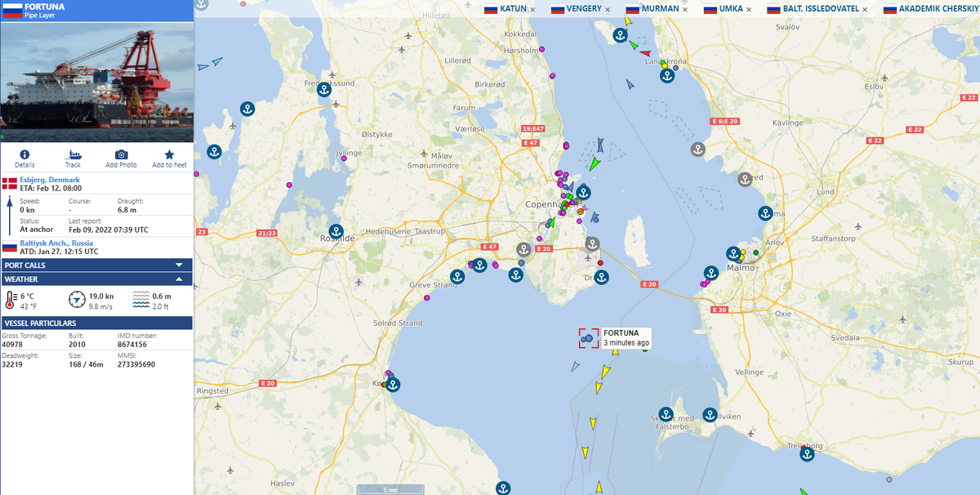Switch to the AKADEMIK CHERSKIY tab

click(x=931, y=9)
